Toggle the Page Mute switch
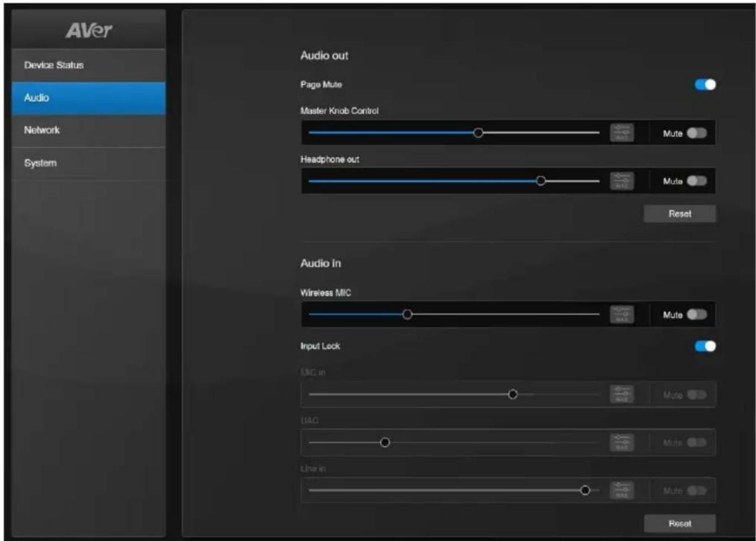756x541 pixels. [705, 84]
